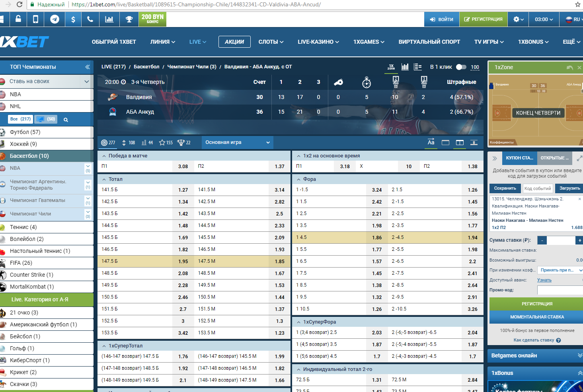Viewport: 583px width, 392px height.
Task: Click the 'Код событий' input field
Action: [x=538, y=188]
